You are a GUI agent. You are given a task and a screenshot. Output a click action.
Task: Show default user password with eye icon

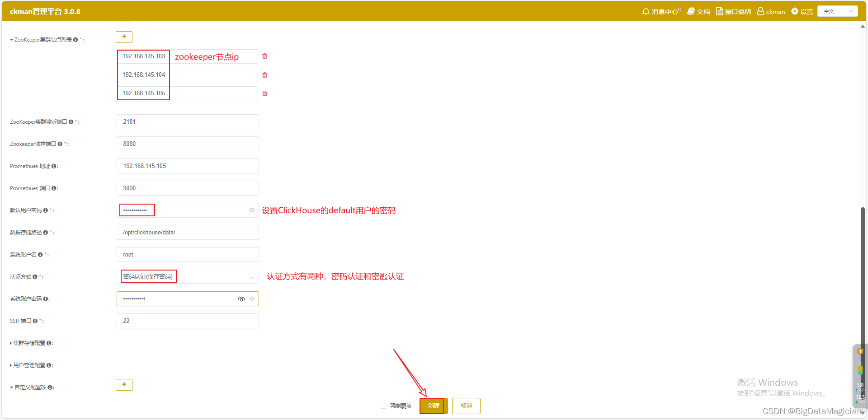252,210
